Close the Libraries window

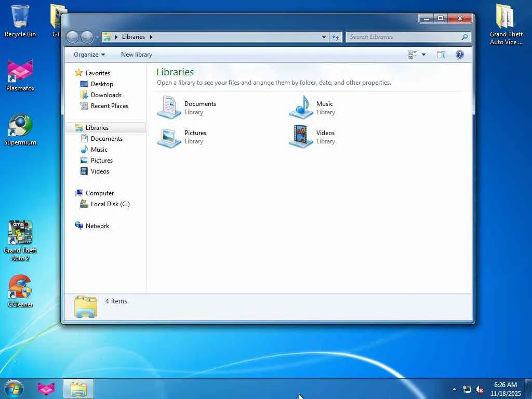pos(460,19)
